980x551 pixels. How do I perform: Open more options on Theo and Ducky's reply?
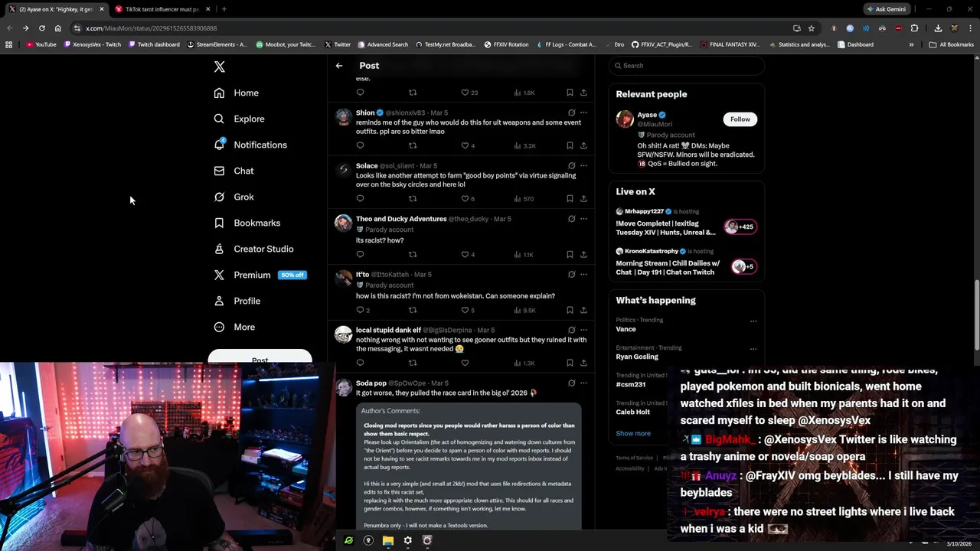(x=583, y=218)
